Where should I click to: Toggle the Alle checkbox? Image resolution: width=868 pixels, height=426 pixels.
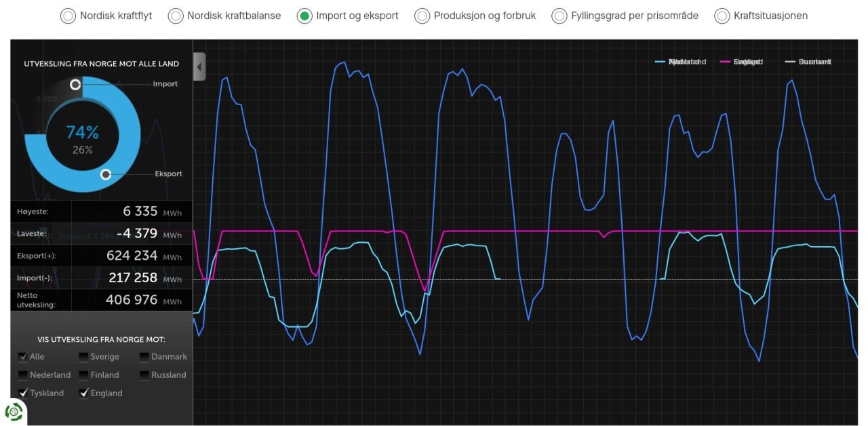click(23, 357)
